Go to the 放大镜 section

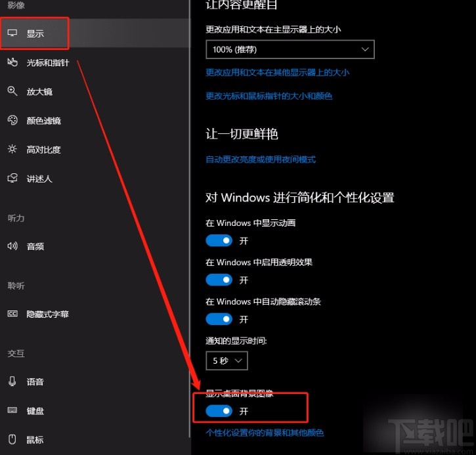95,91
